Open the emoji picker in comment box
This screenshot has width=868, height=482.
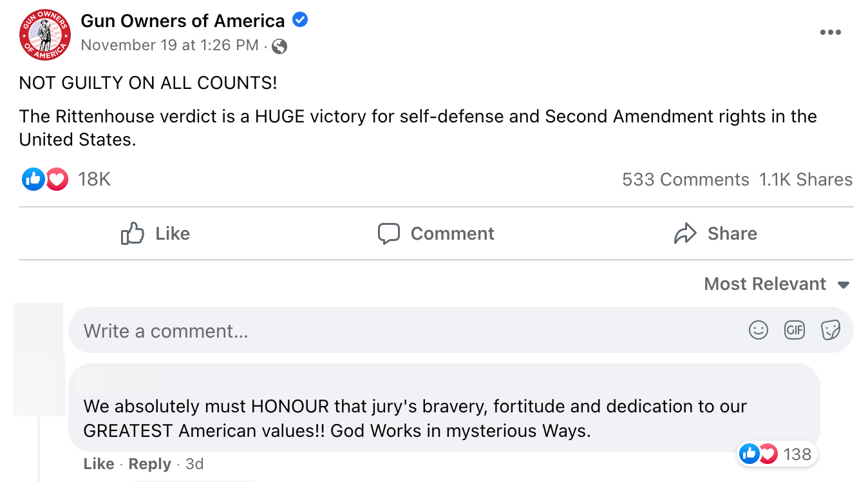click(759, 331)
